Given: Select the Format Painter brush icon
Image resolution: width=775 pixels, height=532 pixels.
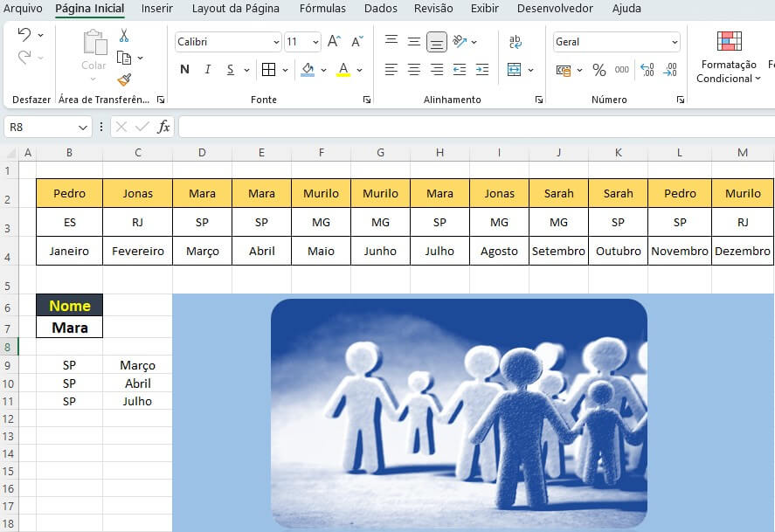Looking at the screenshot, I should pos(124,79).
